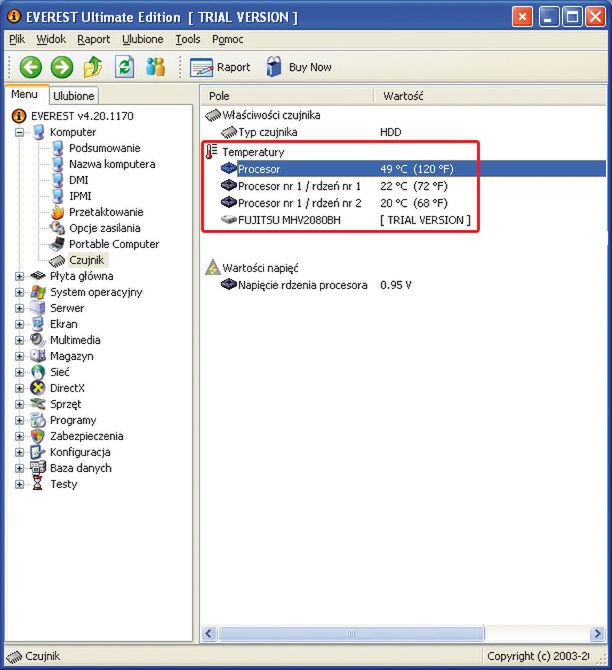Click the Refresh page icon
Viewport: 612px width, 670px height.
pos(124,67)
